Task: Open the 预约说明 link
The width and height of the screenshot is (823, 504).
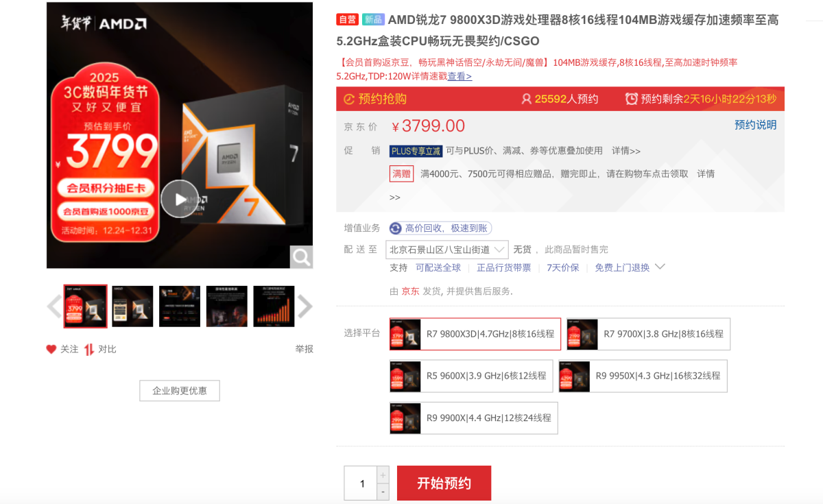Action: tap(756, 125)
